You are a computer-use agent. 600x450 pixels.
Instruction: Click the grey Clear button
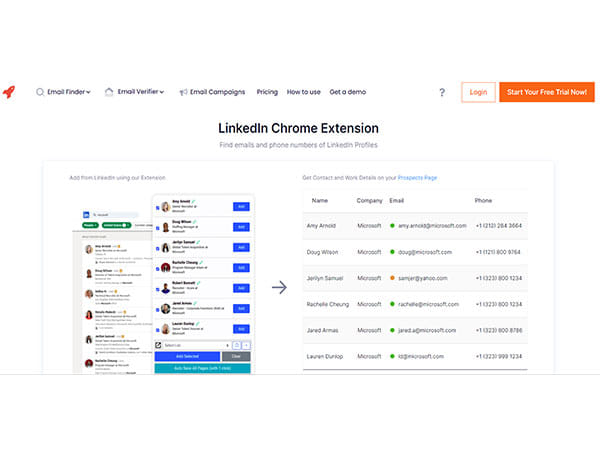(236, 356)
